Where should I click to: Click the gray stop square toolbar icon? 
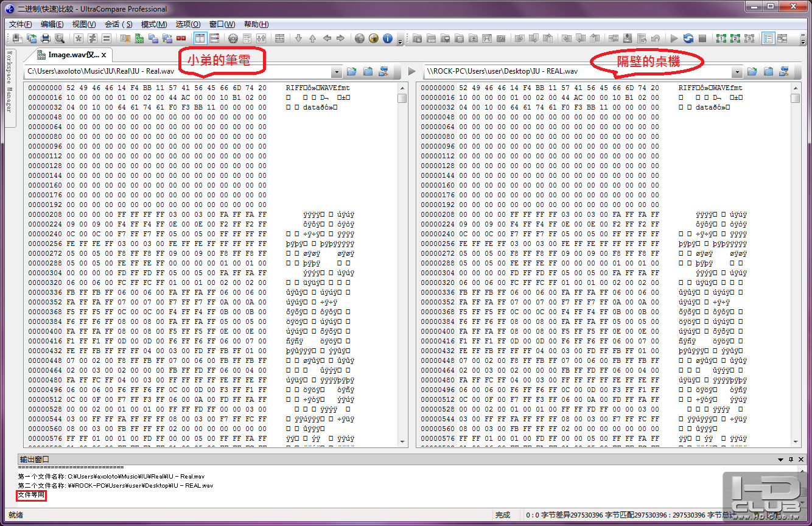pyautogui.click(x=702, y=38)
